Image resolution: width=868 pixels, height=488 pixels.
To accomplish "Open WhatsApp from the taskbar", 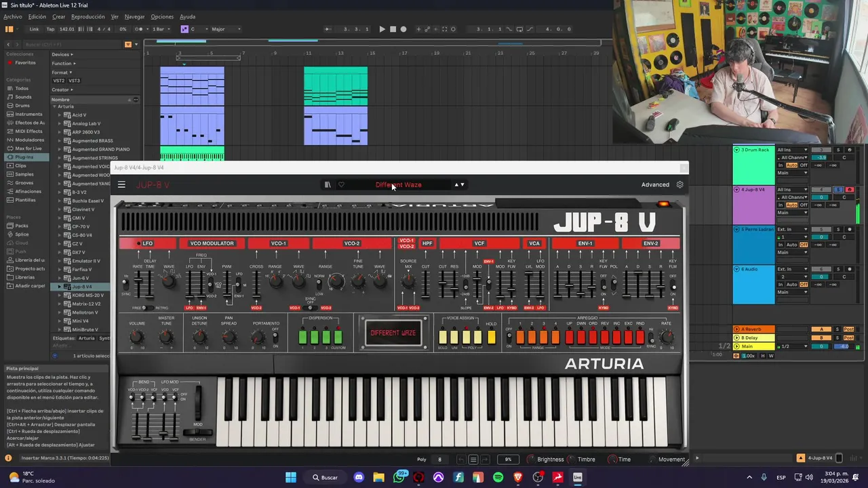I will click(399, 477).
